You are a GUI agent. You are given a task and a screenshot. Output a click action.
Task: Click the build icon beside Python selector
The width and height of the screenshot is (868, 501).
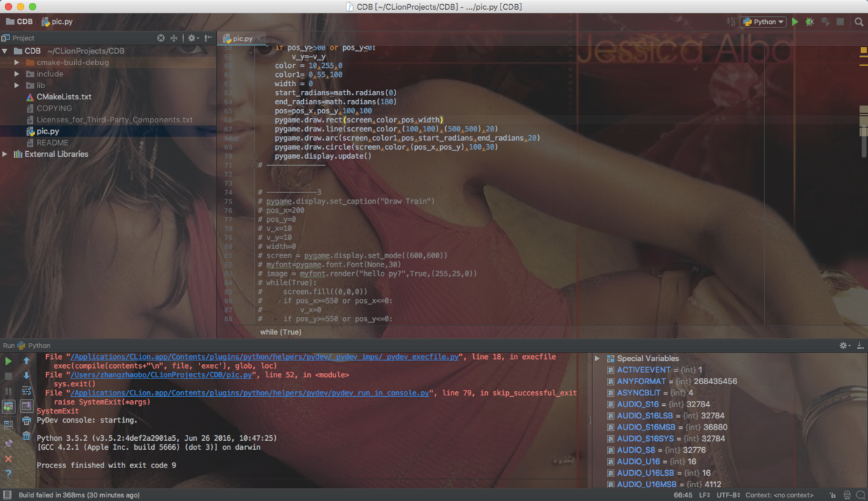pos(731,22)
